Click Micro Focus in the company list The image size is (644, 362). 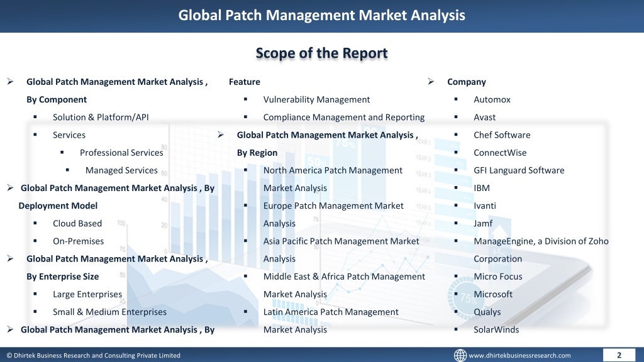click(x=498, y=277)
